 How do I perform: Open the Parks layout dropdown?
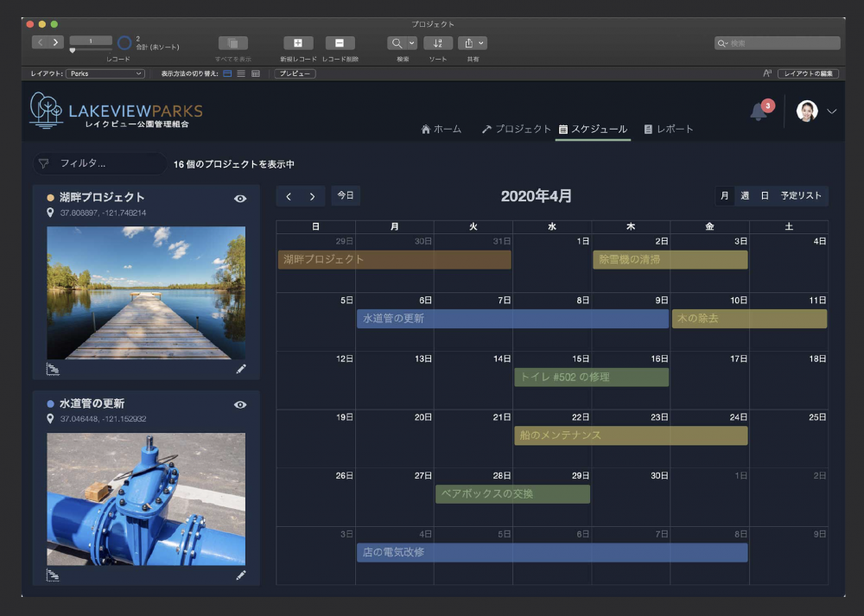105,73
